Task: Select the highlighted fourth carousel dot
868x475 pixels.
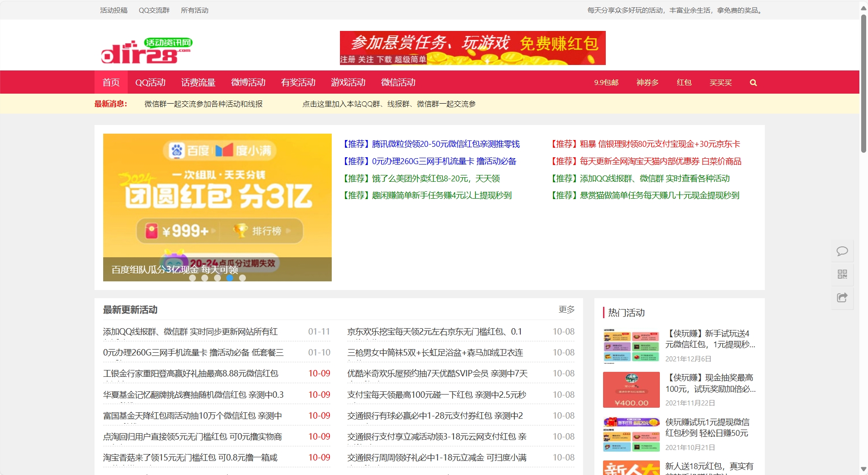Action: click(230, 278)
